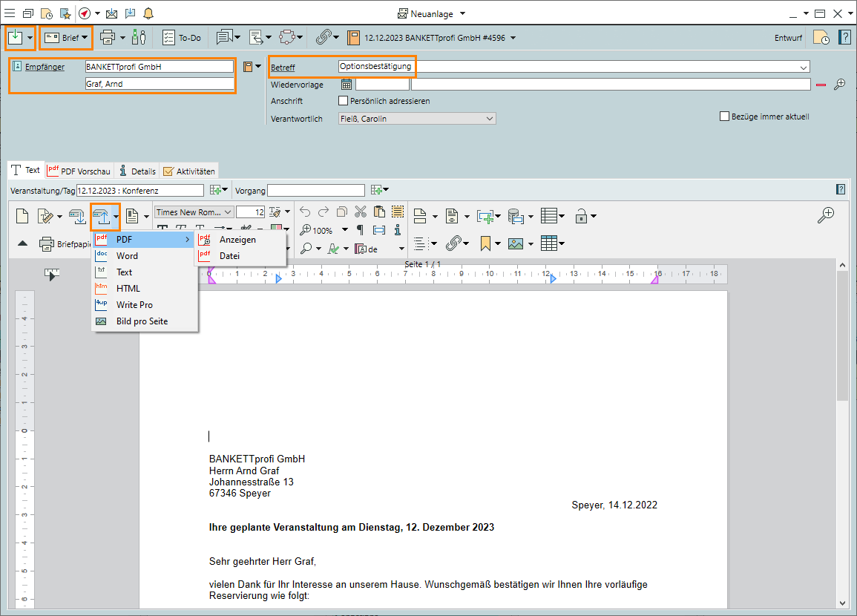Click into the Betreff field
Screen dimensions: 857x616
click(x=571, y=67)
